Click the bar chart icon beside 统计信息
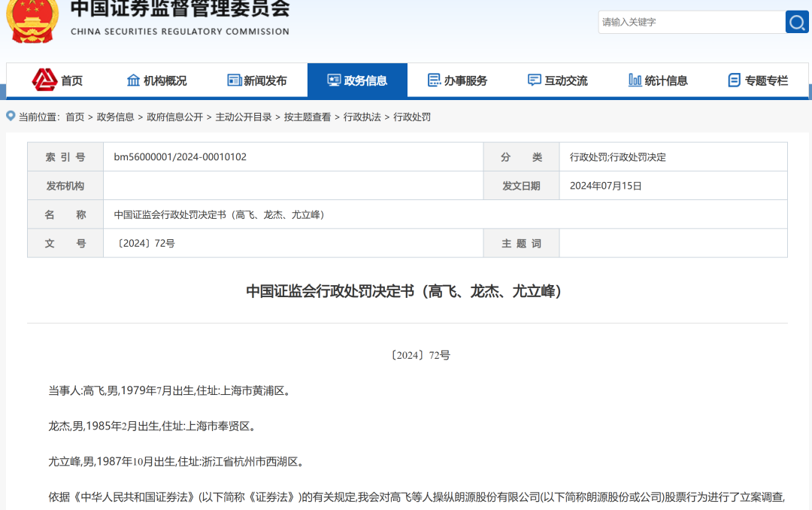This screenshot has width=812, height=510. click(635, 80)
